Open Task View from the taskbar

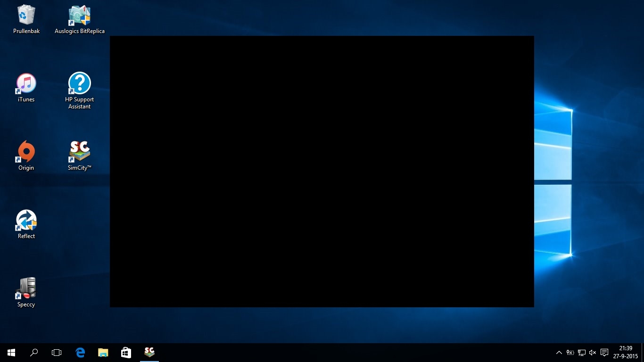(x=57, y=353)
